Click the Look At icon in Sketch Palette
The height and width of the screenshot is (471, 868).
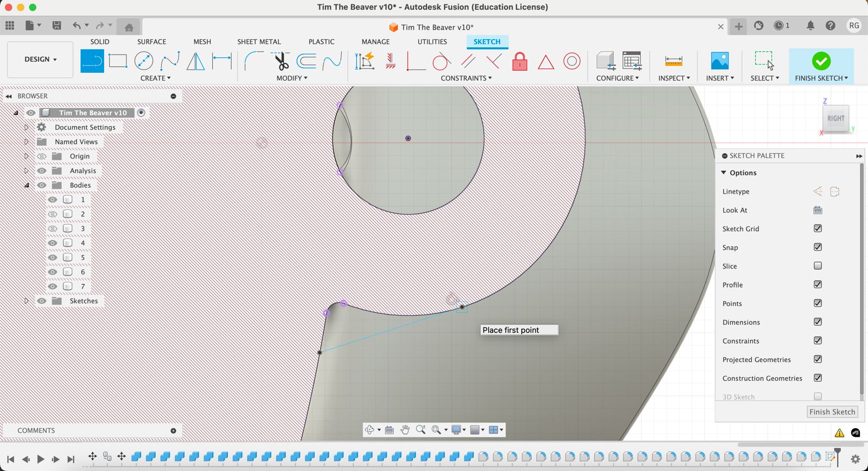(x=818, y=210)
